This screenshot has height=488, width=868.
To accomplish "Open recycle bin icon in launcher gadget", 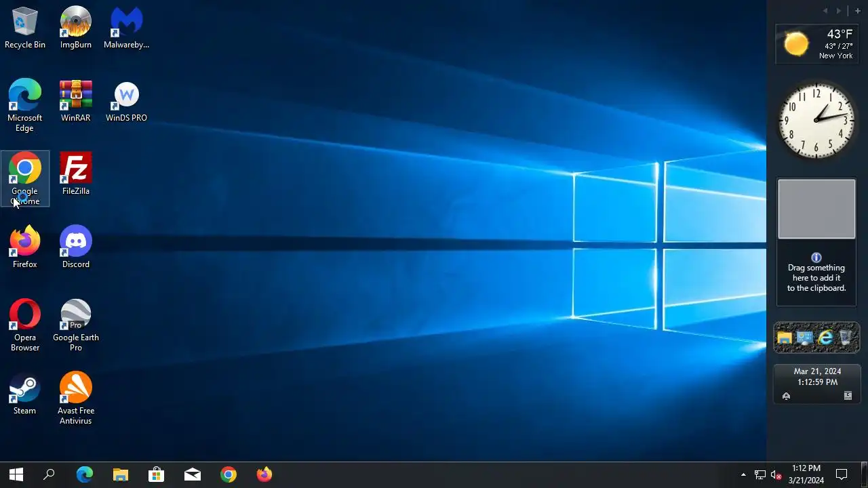I will [846, 338].
